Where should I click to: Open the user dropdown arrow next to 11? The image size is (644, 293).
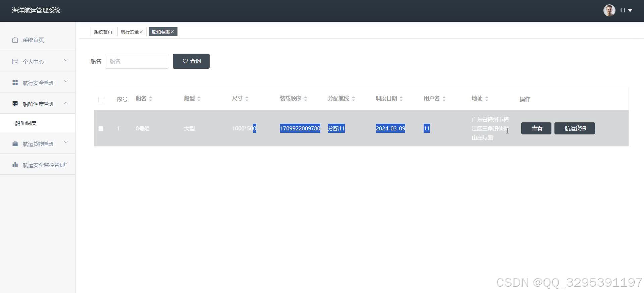pos(630,11)
